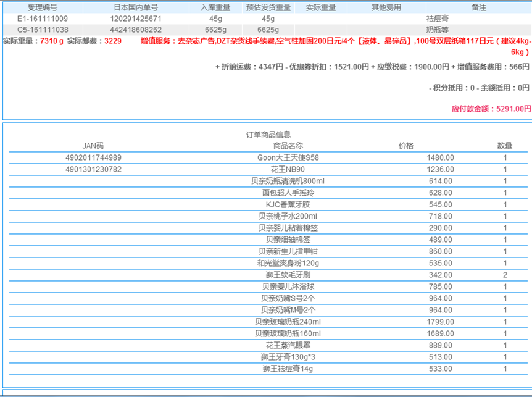Select quantity 2 for 狮王软毛牙刷
This screenshot has width=532, height=397.
coord(505,275)
